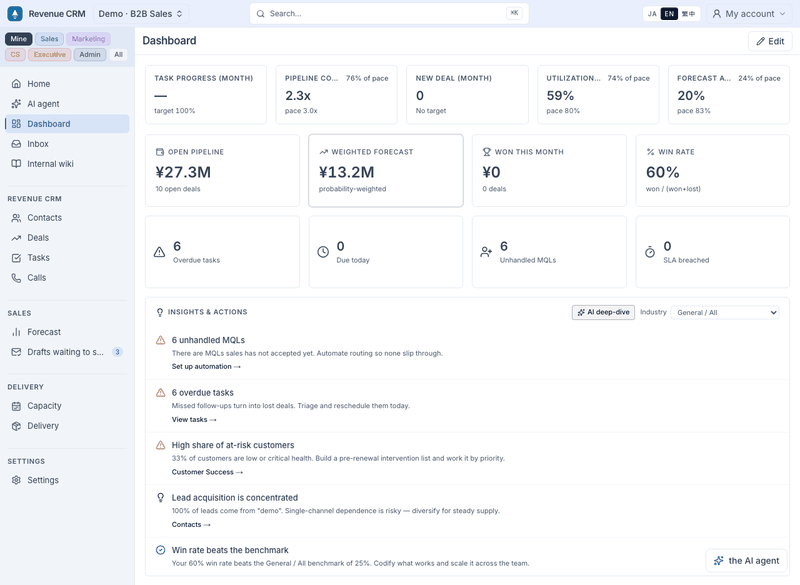Viewport: 800px width, 585px height.
Task: Click the Search input field
Action: [x=389, y=14]
